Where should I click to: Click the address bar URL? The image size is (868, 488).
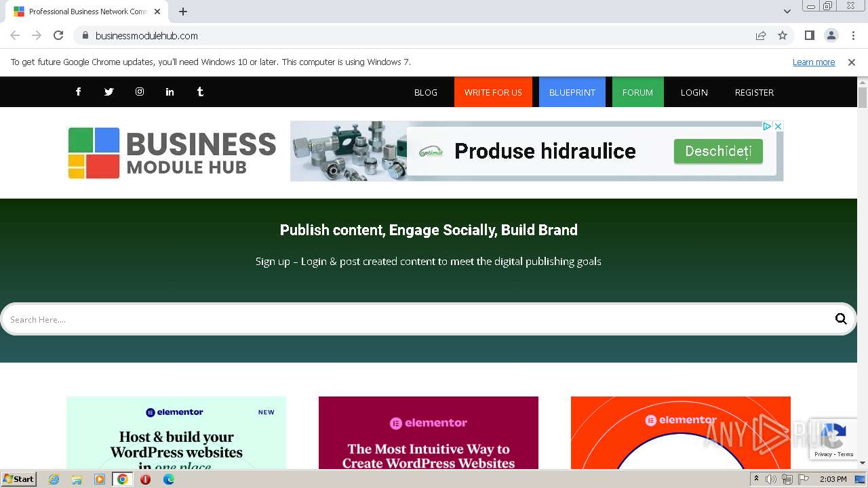tap(146, 35)
